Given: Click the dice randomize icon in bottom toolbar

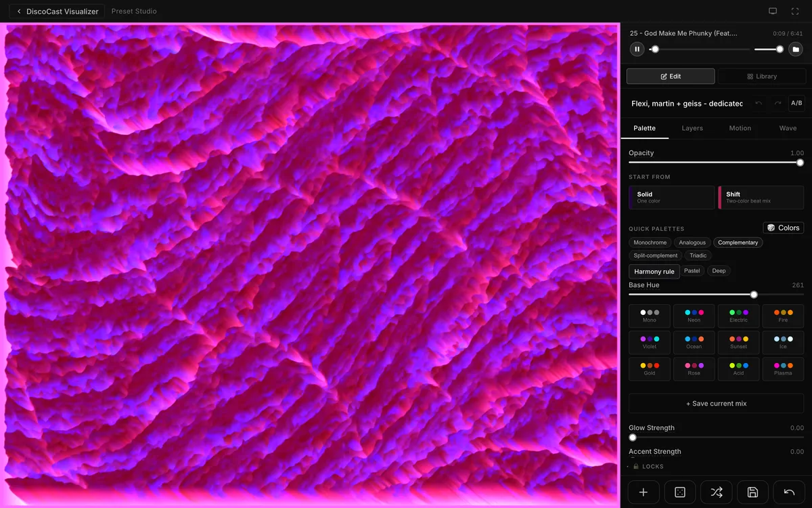Looking at the screenshot, I should point(680,492).
